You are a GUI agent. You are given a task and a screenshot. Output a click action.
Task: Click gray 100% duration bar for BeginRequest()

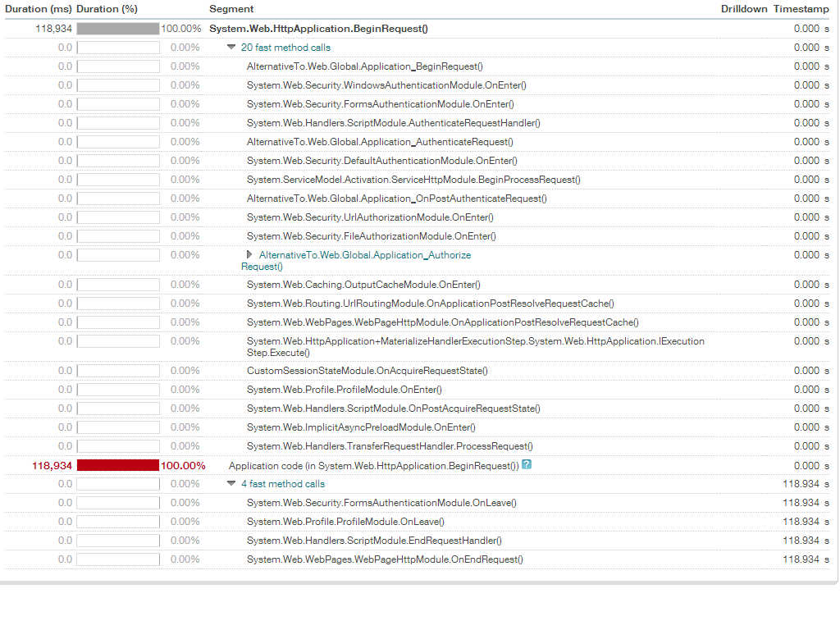pos(118,29)
